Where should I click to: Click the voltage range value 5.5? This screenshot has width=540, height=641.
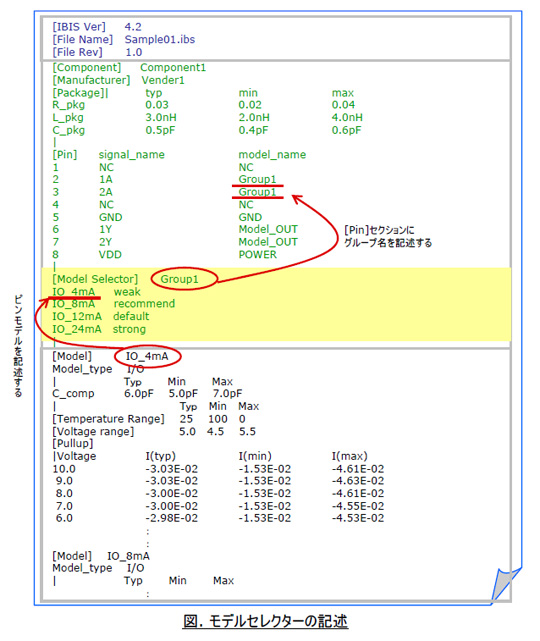click(247, 432)
